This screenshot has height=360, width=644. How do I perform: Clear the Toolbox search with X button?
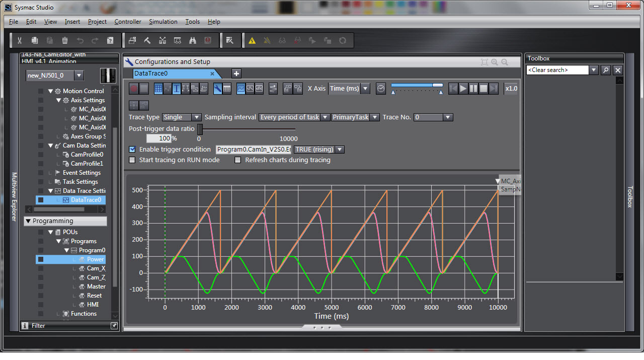tap(618, 70)
